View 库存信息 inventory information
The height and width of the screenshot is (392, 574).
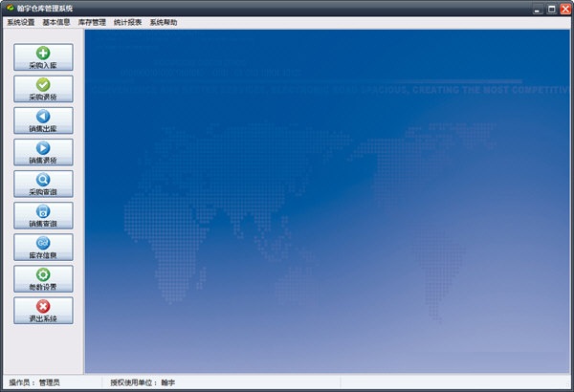43,248
